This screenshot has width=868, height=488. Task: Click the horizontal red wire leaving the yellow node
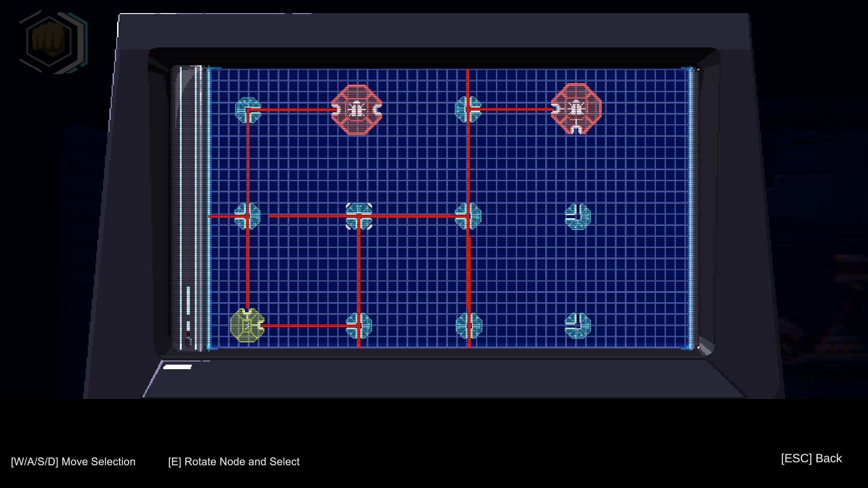pos(307,324)
